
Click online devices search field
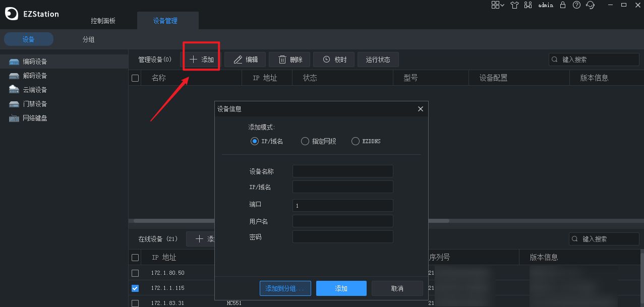tap(604, 239)
